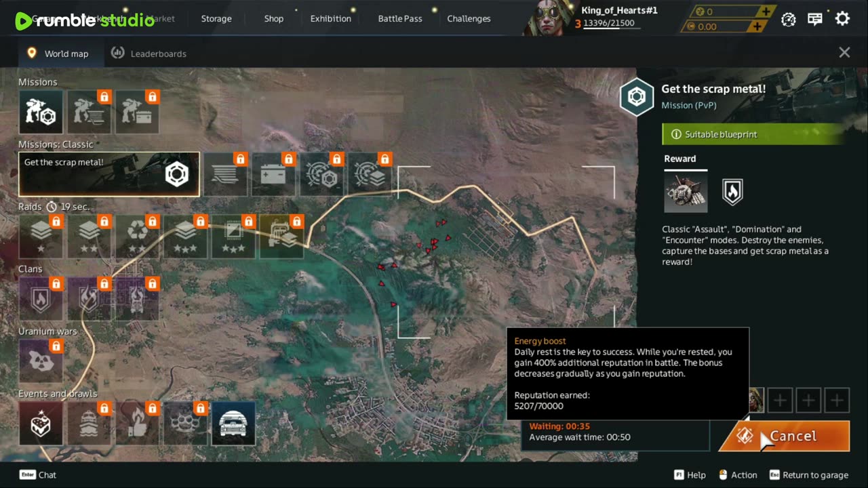Choose the 'Get the scrap metal!' classic mission card
The height and width of the screenshot is (488, 868).
[x=109, y=174]
